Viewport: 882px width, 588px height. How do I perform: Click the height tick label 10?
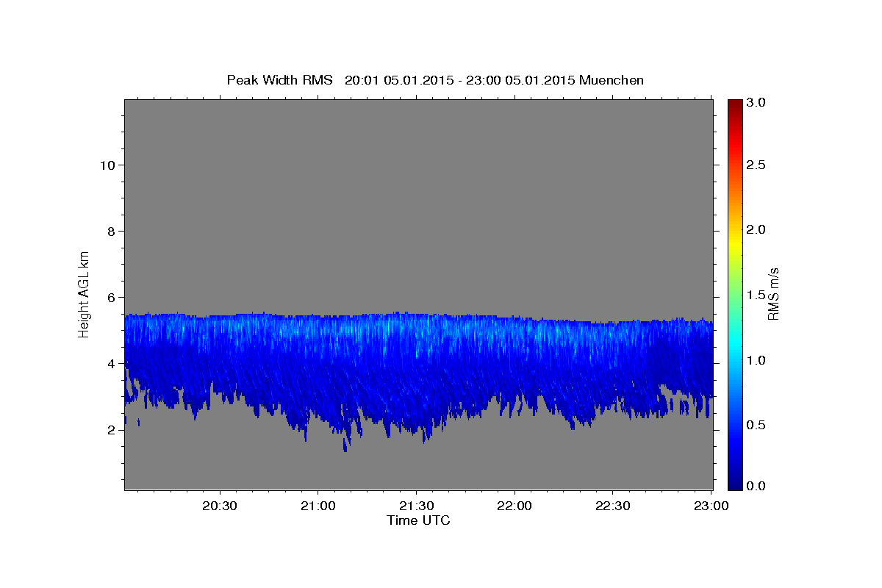107,165
